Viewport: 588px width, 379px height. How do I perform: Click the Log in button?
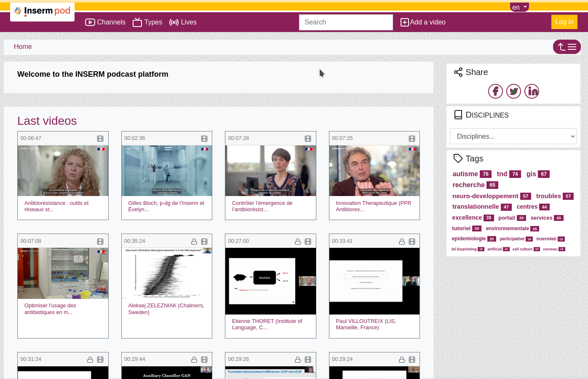(564, 22)
